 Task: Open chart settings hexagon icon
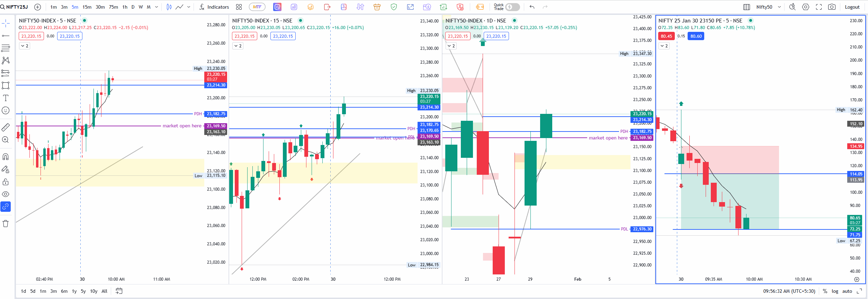point(806,7)
